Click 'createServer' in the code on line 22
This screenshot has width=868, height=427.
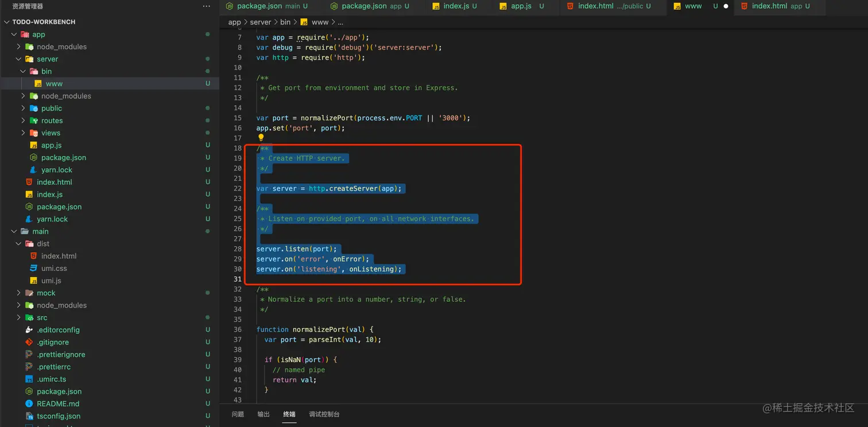click(x=354, y=188)
